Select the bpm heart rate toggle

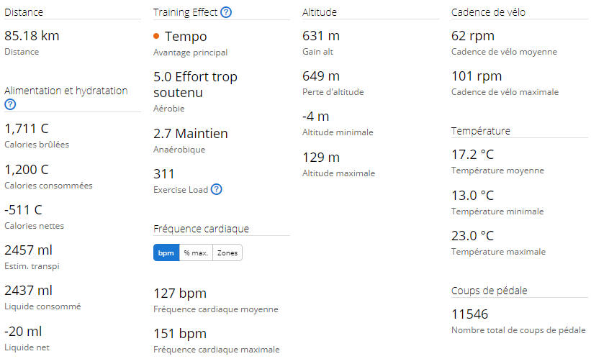coord(166,252)
